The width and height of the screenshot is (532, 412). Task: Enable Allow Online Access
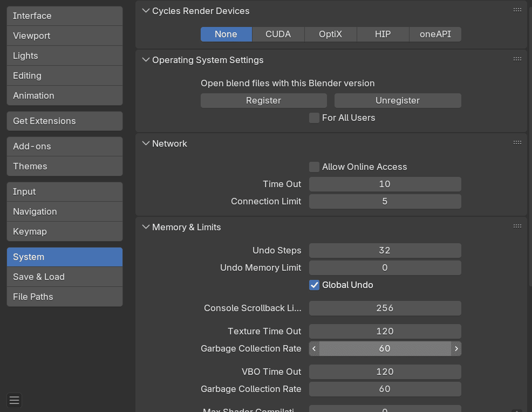point(314,167)
